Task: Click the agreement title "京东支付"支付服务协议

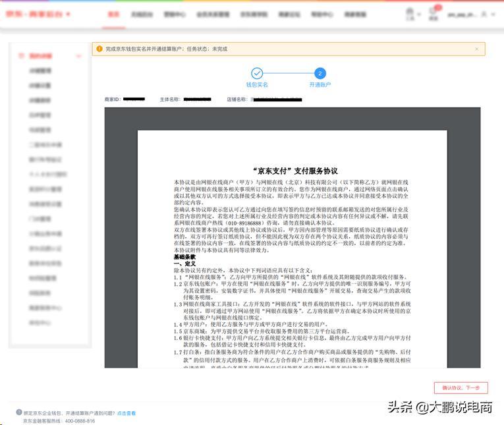Action: coord(295,171)
